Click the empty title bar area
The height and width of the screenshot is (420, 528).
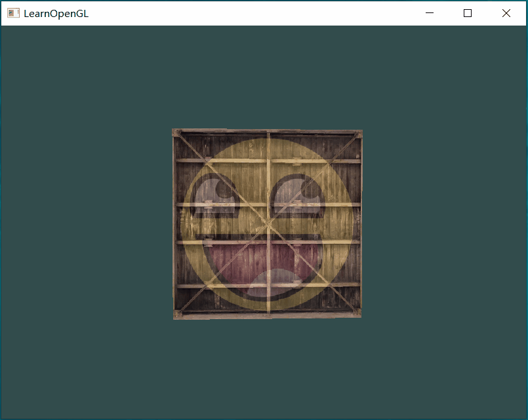249,13
